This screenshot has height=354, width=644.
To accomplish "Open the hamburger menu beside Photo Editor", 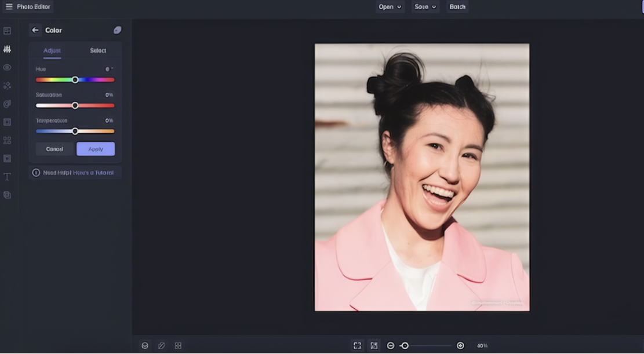I will [9, 6].
